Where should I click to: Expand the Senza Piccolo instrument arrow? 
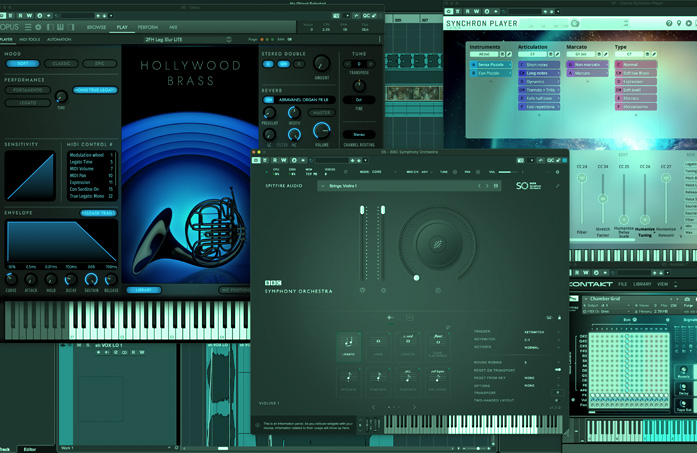point(510,64)
